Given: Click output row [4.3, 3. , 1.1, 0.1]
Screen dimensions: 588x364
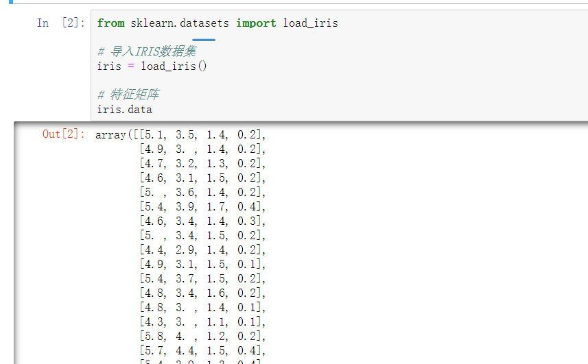Looking at the screenshot, I should tap(202, 322).
